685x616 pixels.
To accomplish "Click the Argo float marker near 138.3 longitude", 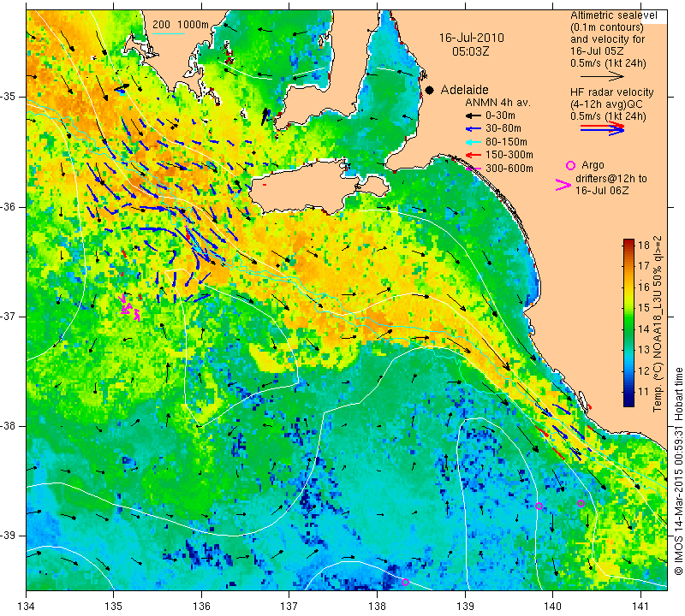I will [405, 582].
